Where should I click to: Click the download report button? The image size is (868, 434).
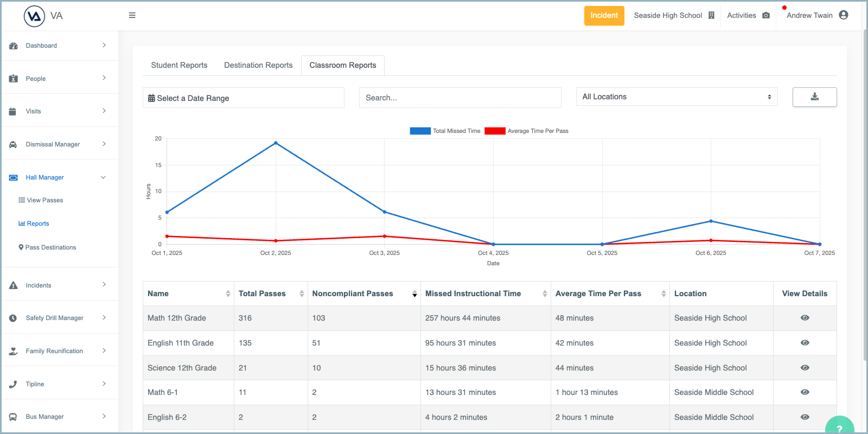pyautogui.click(x=814, y=97)
